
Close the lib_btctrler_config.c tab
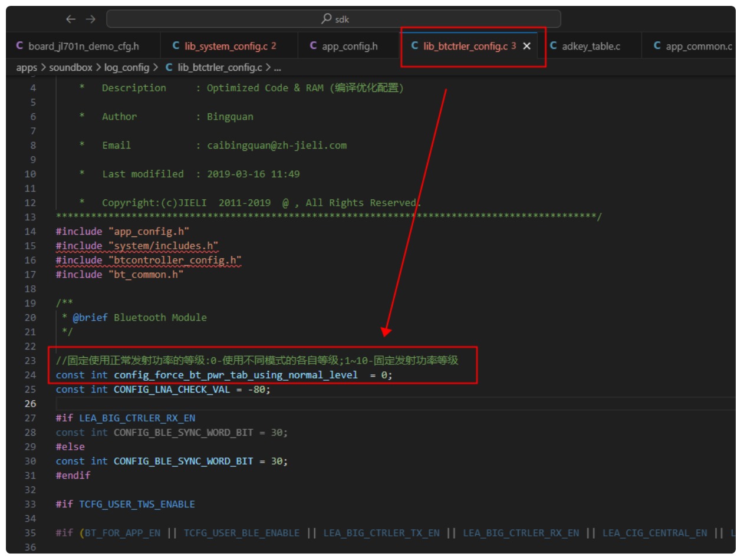click(x=527, y=46)
